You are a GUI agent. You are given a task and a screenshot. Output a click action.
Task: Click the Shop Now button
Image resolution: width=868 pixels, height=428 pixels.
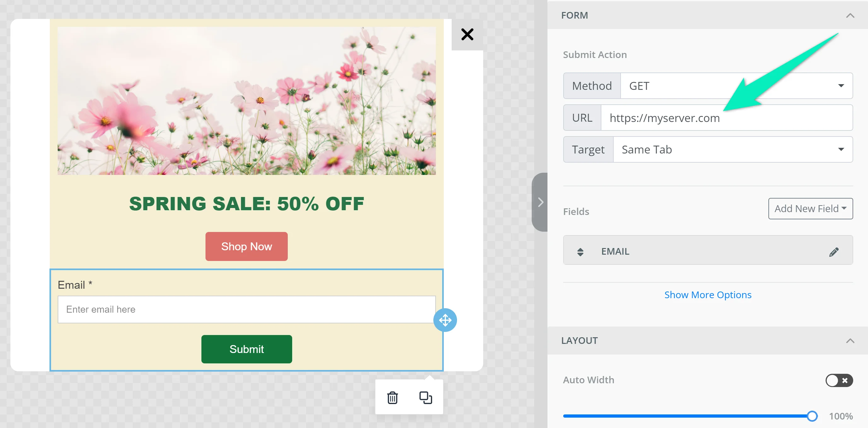[246, 246]
